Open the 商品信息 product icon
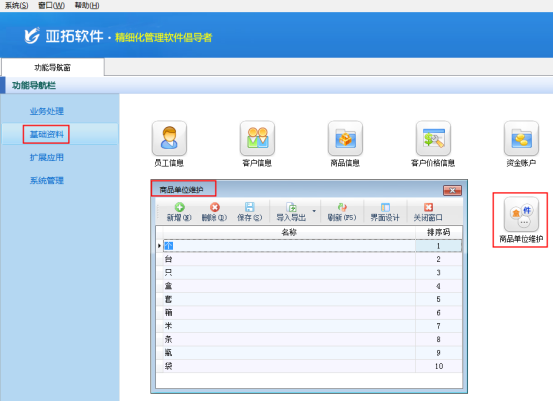The height and width of the screenshot is (401, 553). [x=345, y=138]
